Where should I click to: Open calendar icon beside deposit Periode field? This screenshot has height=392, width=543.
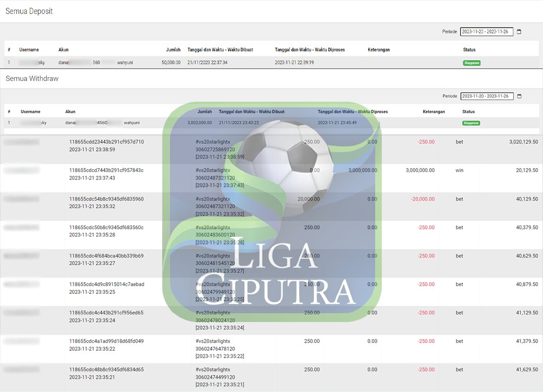click(519, 32)
